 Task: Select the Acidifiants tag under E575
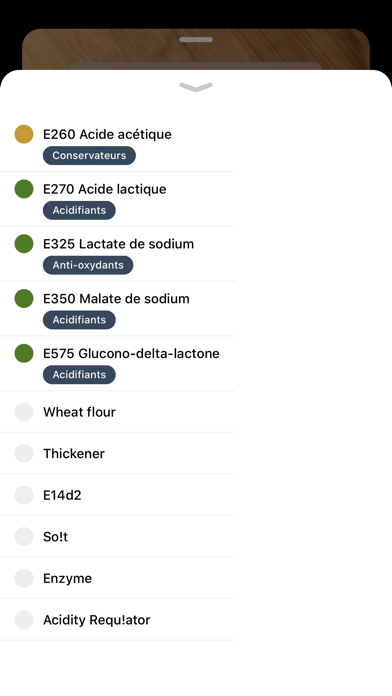[x=79, y=375]
